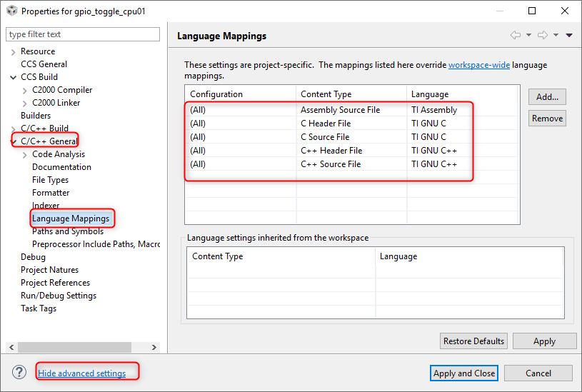Click the back navigation arrow icon
This screenshot has height=392, width=582.
pyautogui.click(x=515, y=36)
